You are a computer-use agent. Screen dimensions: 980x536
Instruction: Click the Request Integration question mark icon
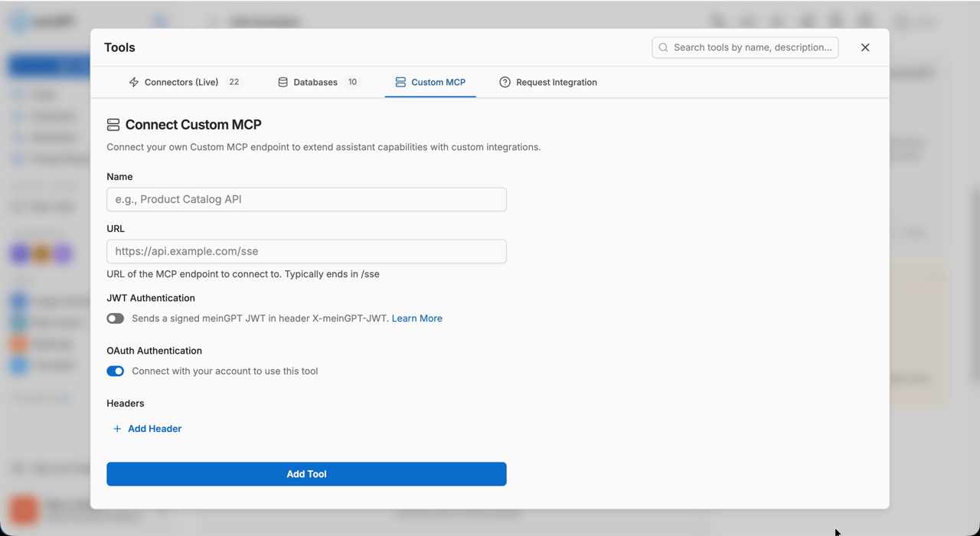pyautogui.click(x=505, y=82)
